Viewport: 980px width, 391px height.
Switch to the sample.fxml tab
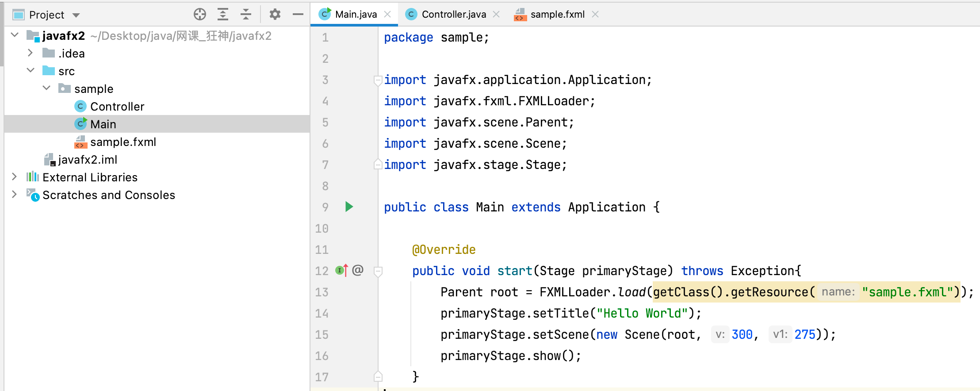pyautogui.click(x=557, y=14)
